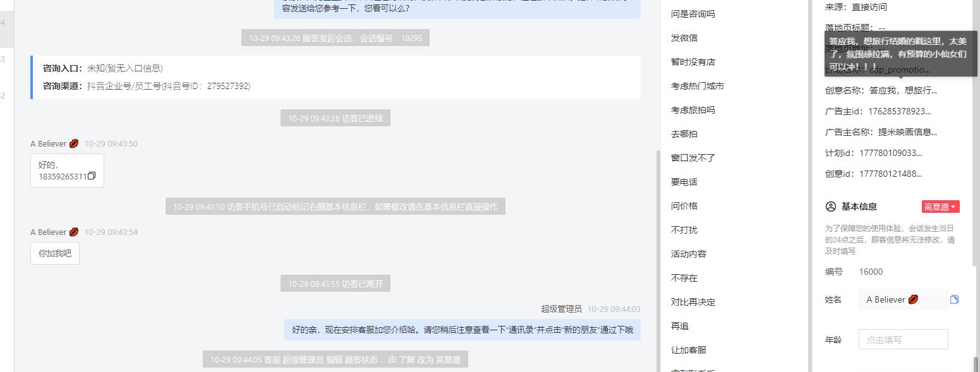Click the 广告主id value 176285378923
Viewport: 980px width, 372px height.
coord(900,111)
